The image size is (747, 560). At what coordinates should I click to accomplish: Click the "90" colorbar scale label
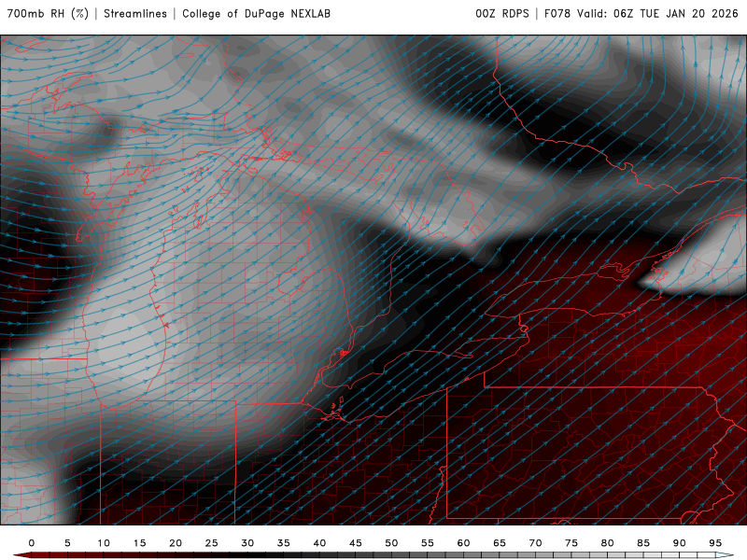tap(680, 543)
